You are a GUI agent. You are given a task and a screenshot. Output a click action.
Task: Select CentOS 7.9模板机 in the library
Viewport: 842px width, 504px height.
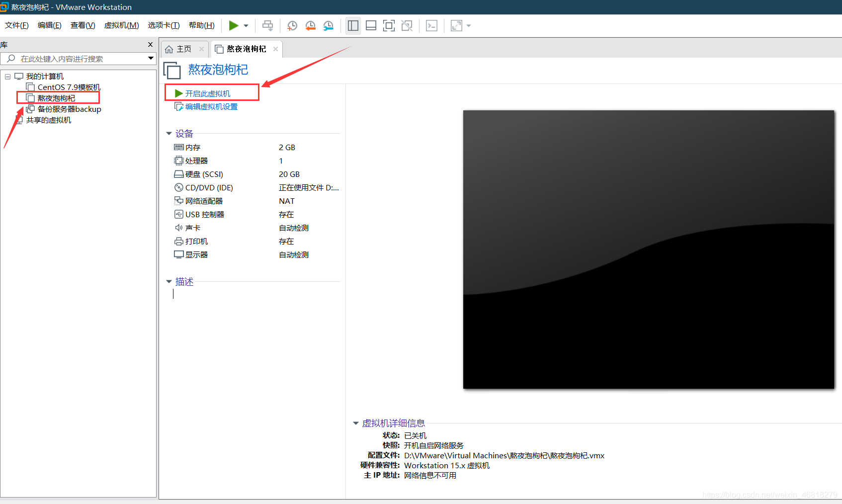(69, 87)
